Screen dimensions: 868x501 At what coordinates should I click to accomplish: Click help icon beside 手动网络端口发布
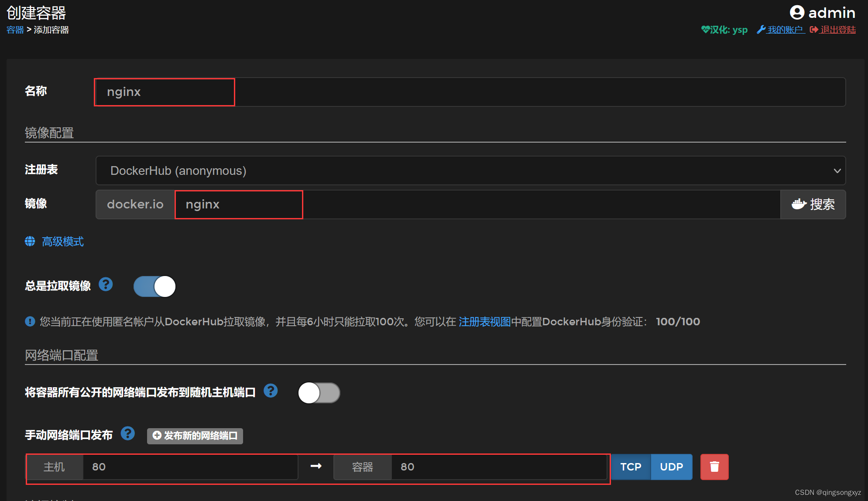point(128,433)
